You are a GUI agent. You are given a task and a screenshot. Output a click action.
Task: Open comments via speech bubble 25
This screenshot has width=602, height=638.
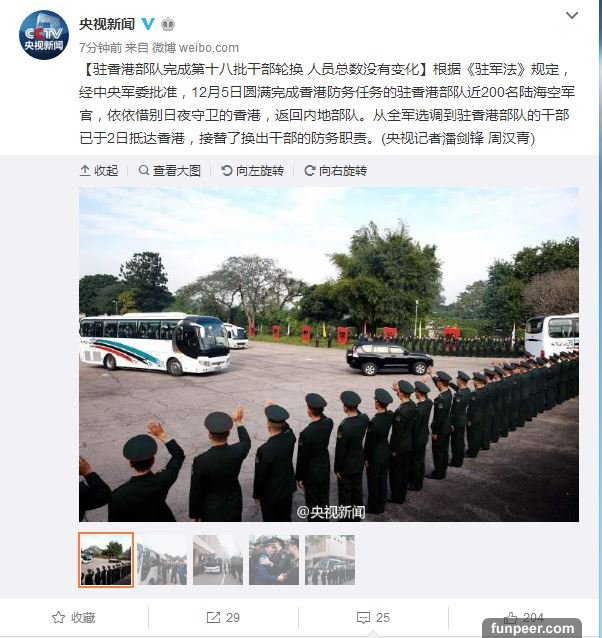[x=373, y=618]
